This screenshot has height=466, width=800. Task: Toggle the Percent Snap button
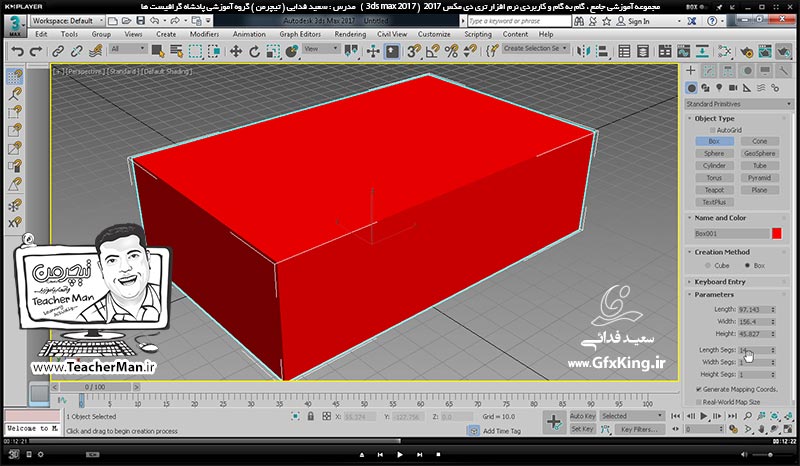(x=451, y=52)
